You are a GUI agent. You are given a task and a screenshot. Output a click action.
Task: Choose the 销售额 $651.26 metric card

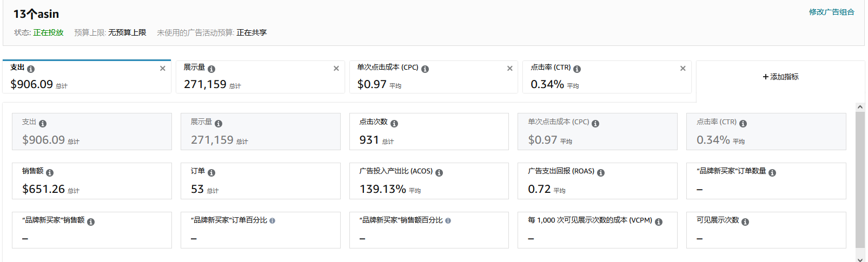[91, 181]
